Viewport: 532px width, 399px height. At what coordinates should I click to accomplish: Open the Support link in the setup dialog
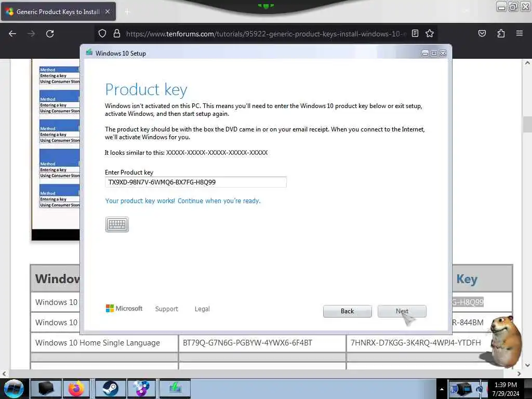(167, 309)
